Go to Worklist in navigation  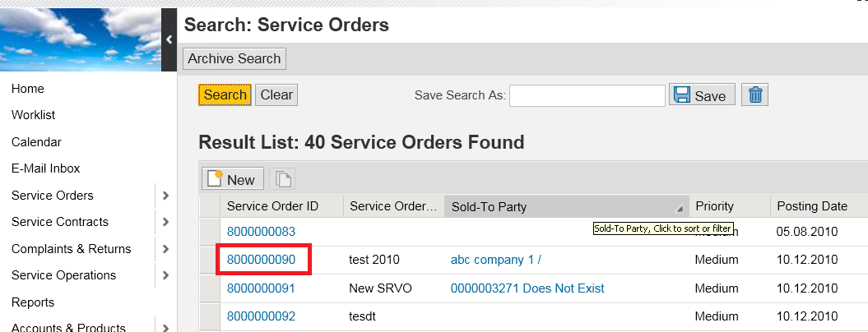click(x=34, y=115)
